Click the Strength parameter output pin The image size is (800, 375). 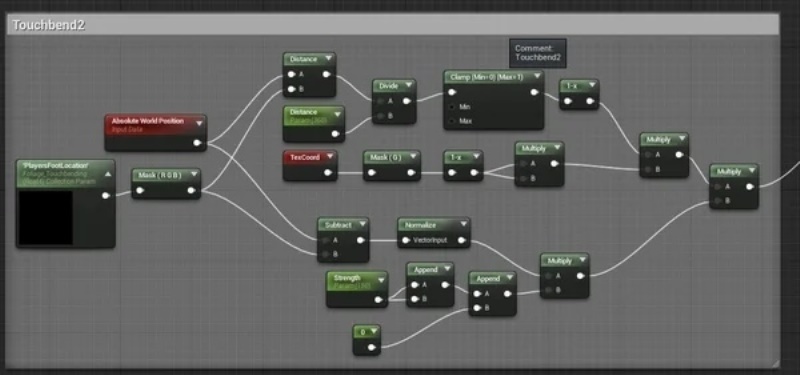(x=378, y=300)
